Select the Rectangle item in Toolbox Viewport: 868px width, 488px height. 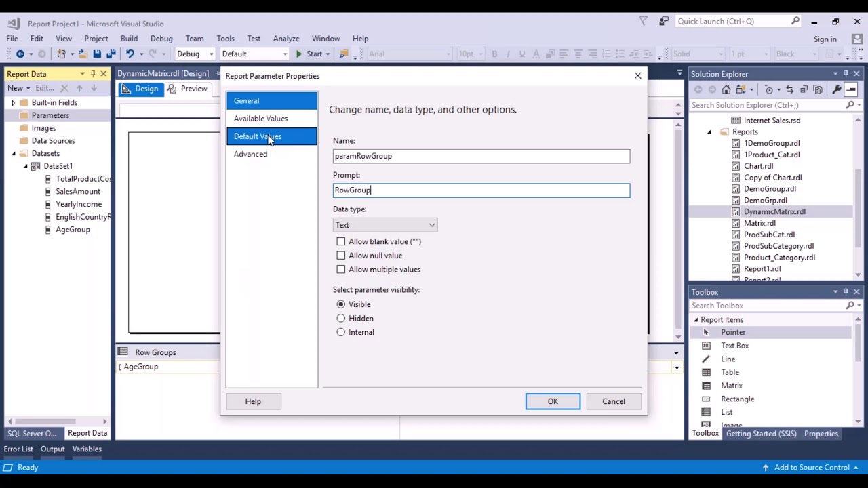770,399
